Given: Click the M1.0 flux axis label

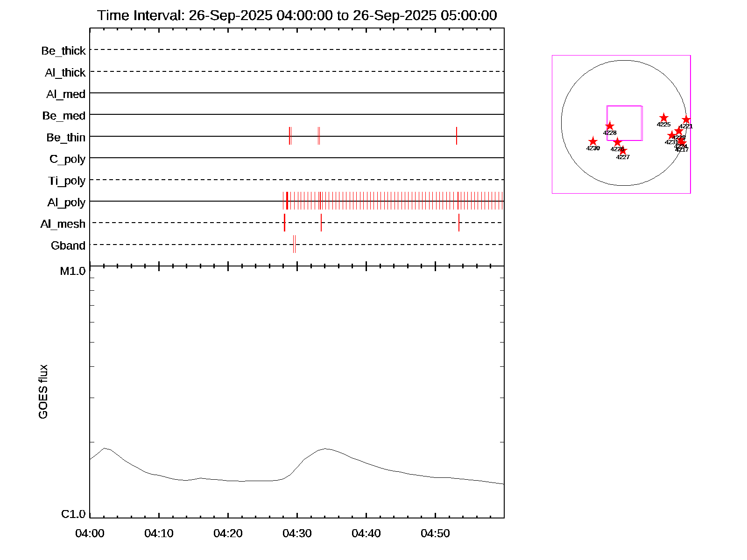Looking at the screenshot, I should (73, 271).
